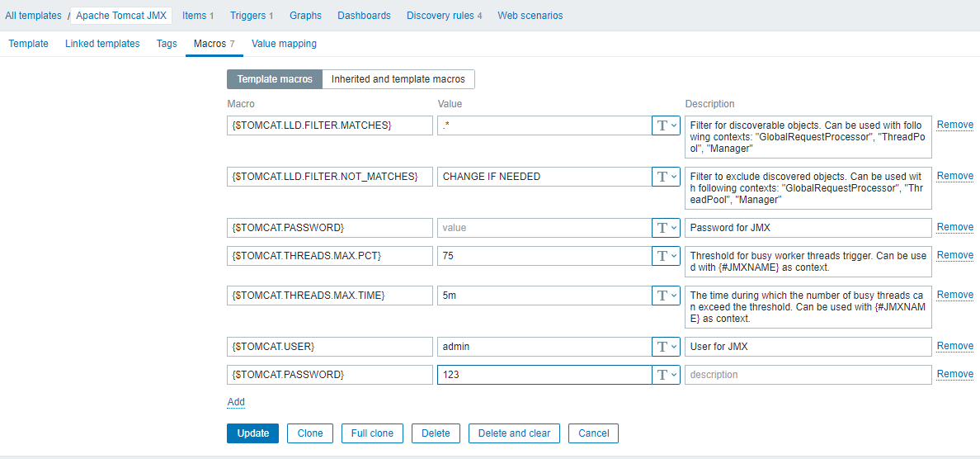Open the Value mapping tab
Screen dimensions: 980x459
[284, 44]
